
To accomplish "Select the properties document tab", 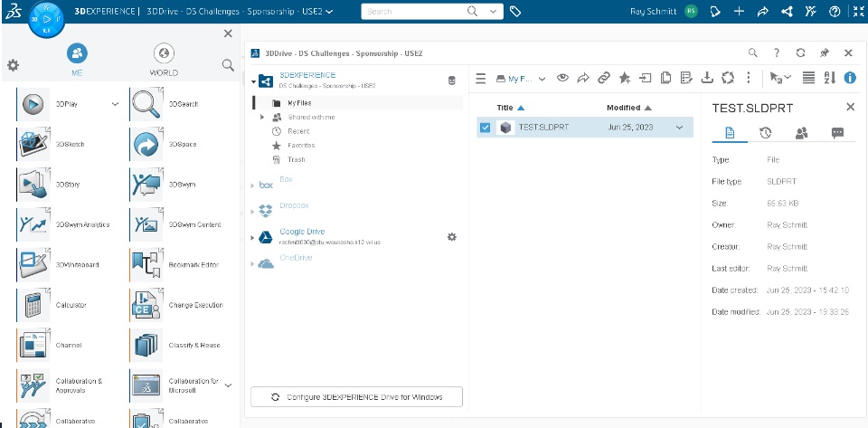I will click(730, 133).
